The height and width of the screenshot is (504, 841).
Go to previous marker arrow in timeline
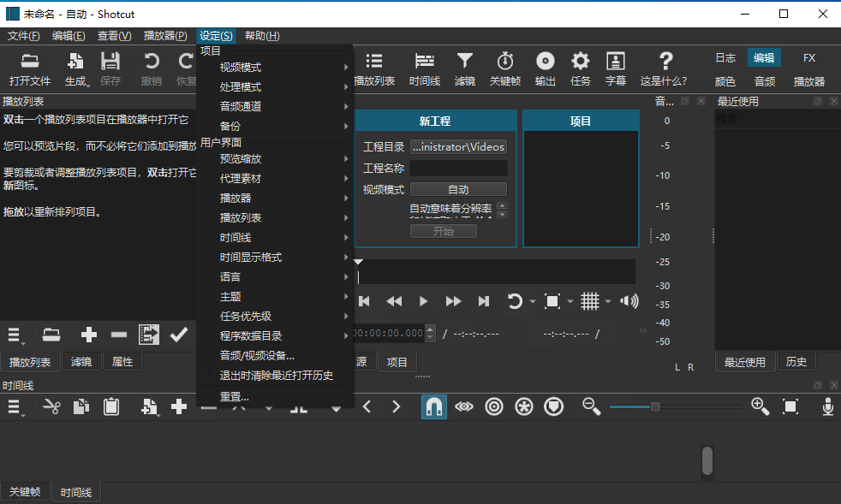coord(367,407)
